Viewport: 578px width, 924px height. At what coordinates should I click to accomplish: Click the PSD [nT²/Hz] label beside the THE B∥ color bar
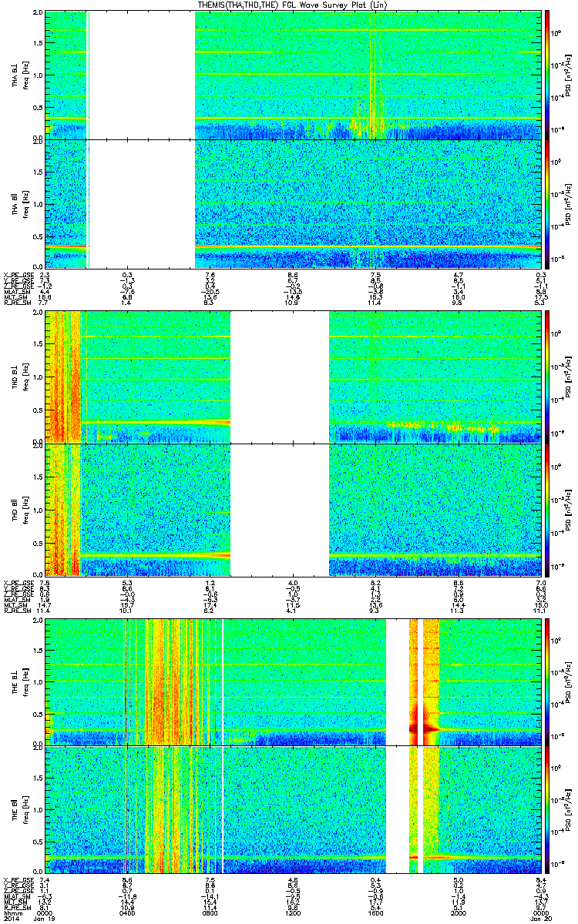click(568, 810)
